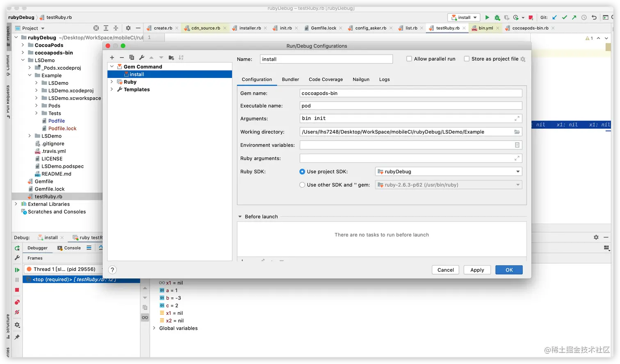The height and width of the screenshot is (364, 620).
Task: Edit environment variables list icon
Action: point(517,145)
